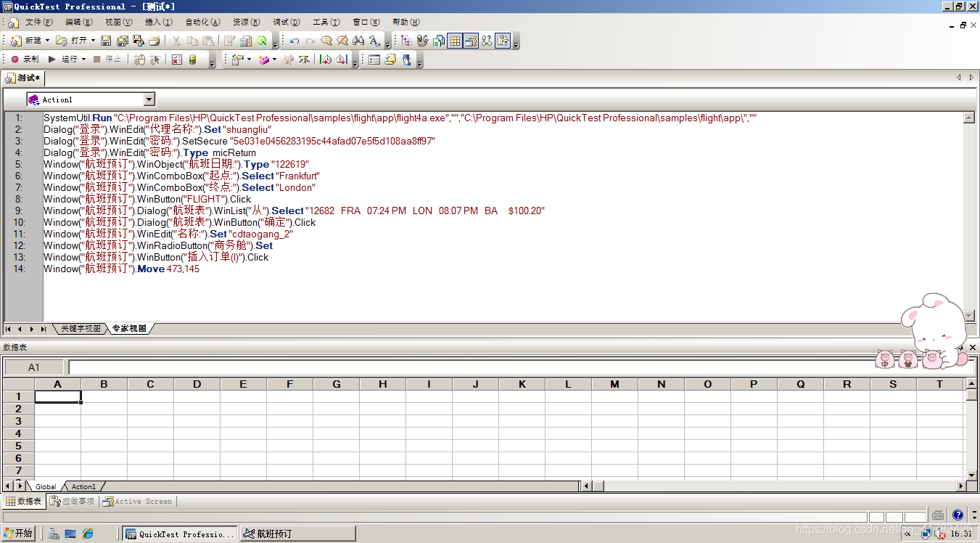The width and height of the screenshot is (980, 543).
Task: Click column header D in the data table
Action: [x=197, y=384]
